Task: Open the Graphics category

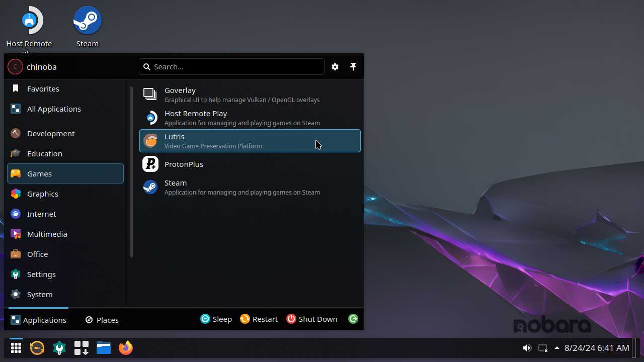Action: (x=65, y=194)
